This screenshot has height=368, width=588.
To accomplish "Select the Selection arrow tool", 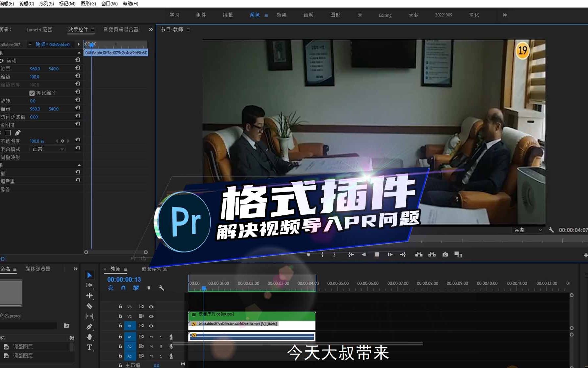I will (x=89, y=275).
